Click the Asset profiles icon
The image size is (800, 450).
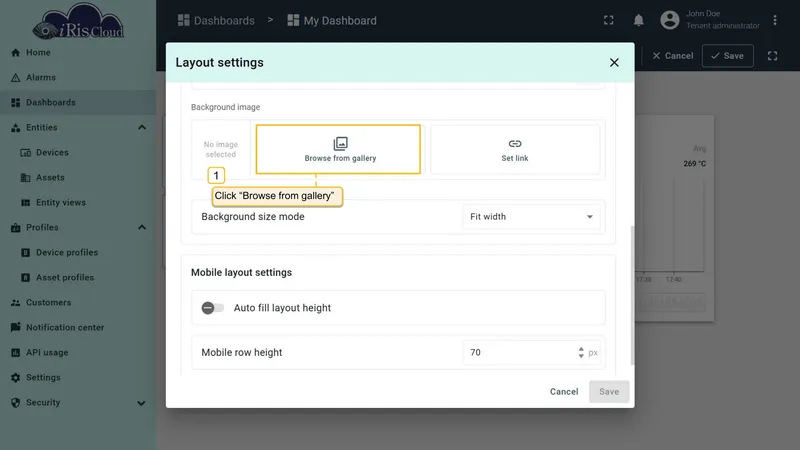(x=26, y=278)
